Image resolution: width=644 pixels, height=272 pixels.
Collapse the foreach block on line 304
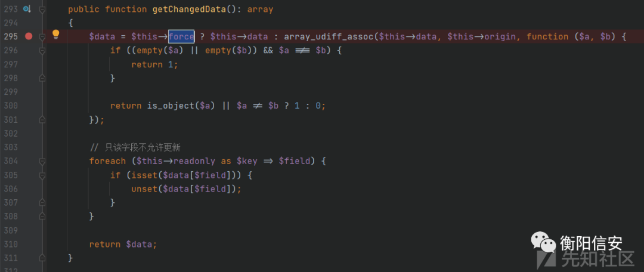point(42,161)
